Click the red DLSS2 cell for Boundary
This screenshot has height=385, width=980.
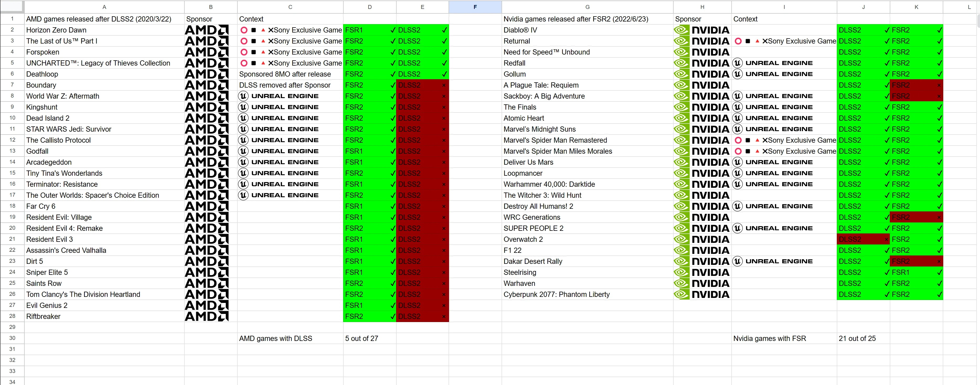tap(422, 85)
